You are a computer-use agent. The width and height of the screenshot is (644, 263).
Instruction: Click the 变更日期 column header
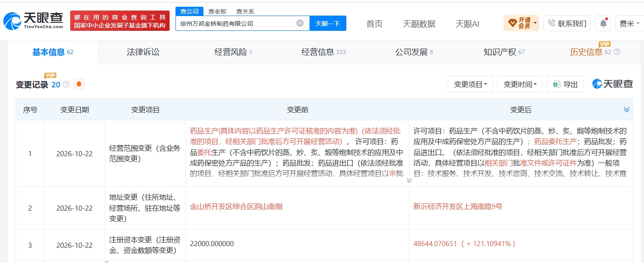(75, 110)
